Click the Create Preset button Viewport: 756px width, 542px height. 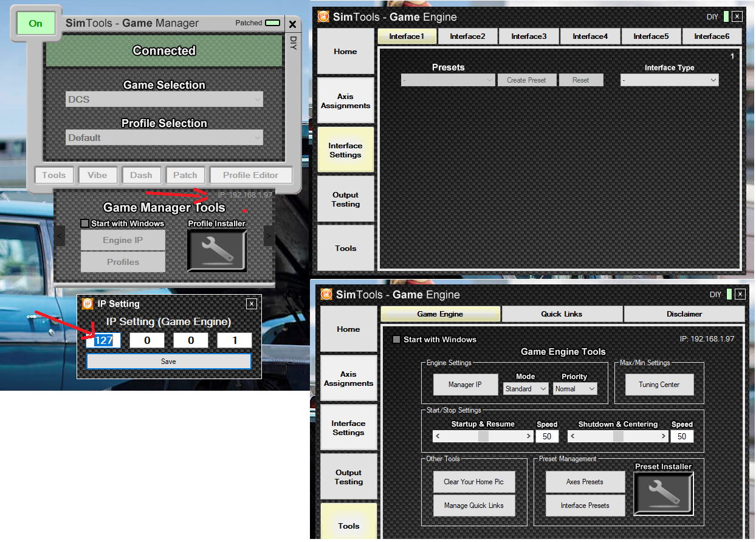click(x=527, y=80)
